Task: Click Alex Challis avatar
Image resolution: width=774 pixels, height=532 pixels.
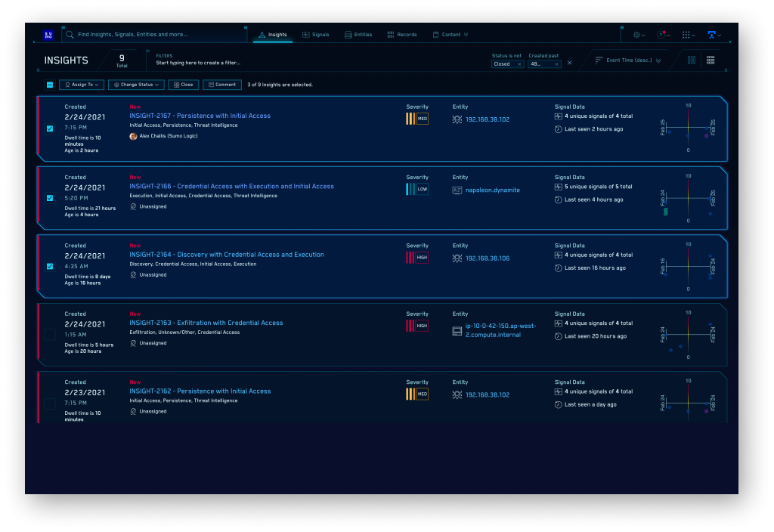Action: (x=133, y=136)
